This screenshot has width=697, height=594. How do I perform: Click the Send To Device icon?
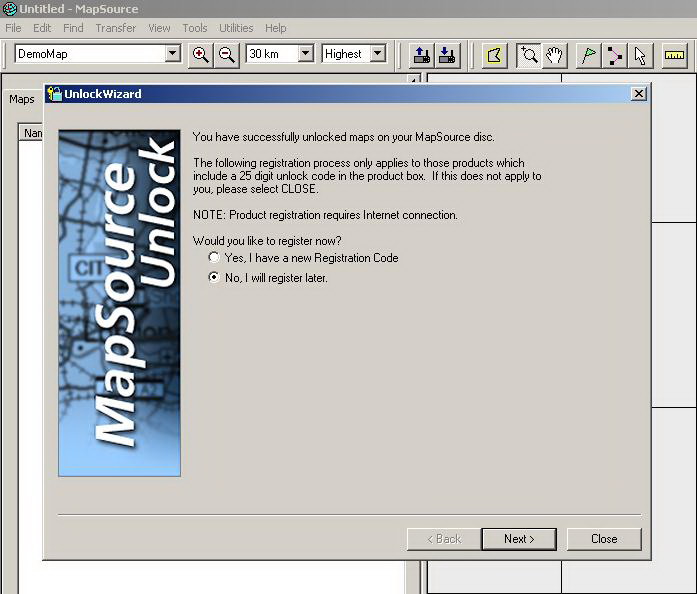pos(421,55)
